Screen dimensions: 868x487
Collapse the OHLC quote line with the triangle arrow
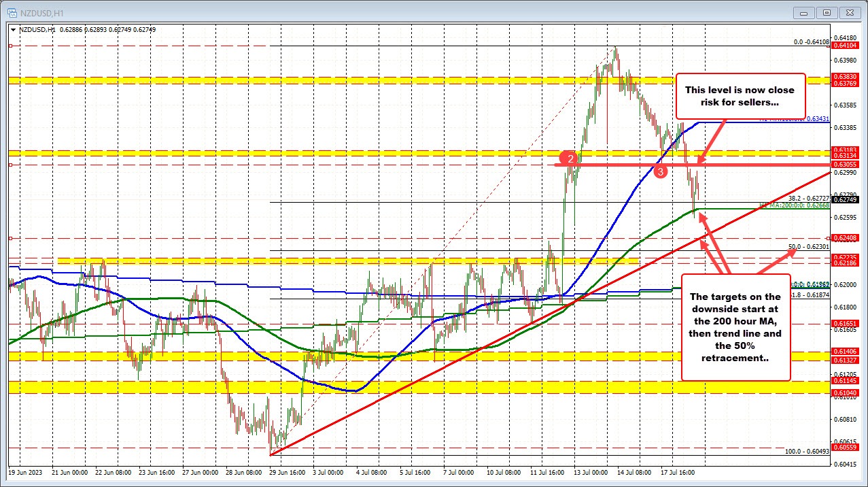coord(14,29)
